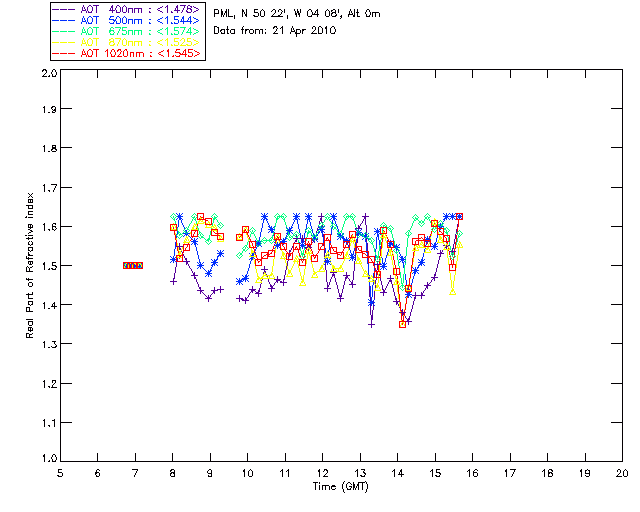The height and width of the screenshot is (512, 640).
Task: Click the 5 x-axis tick label
Action: pos(60,473)
